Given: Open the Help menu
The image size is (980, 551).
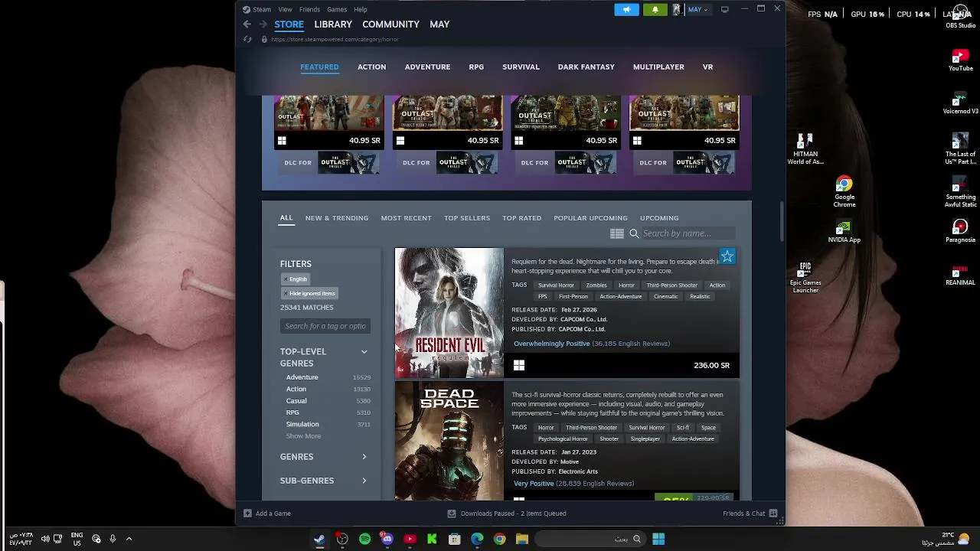Looking at the screenshot, I should pos(361,9).
